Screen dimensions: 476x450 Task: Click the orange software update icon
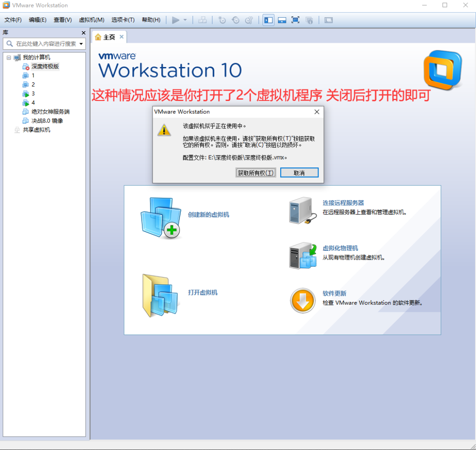[x=302, y=301]
